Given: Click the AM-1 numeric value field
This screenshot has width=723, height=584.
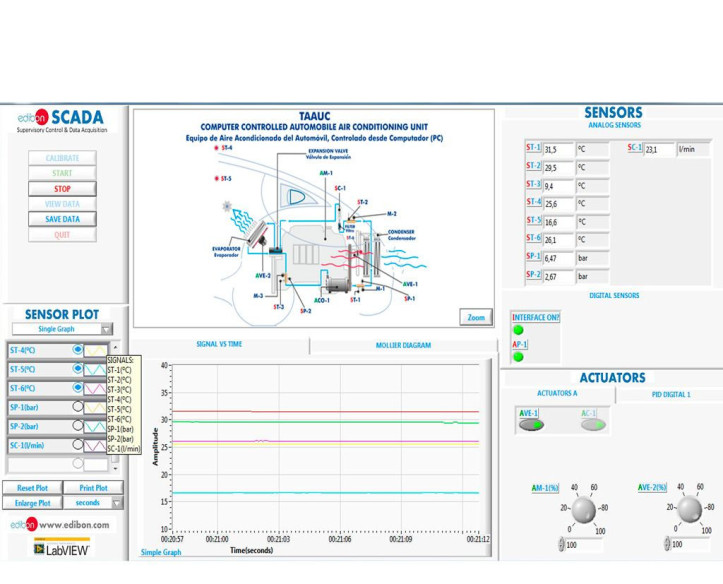Looking at the screenshot, I should [x=583, y=545].
